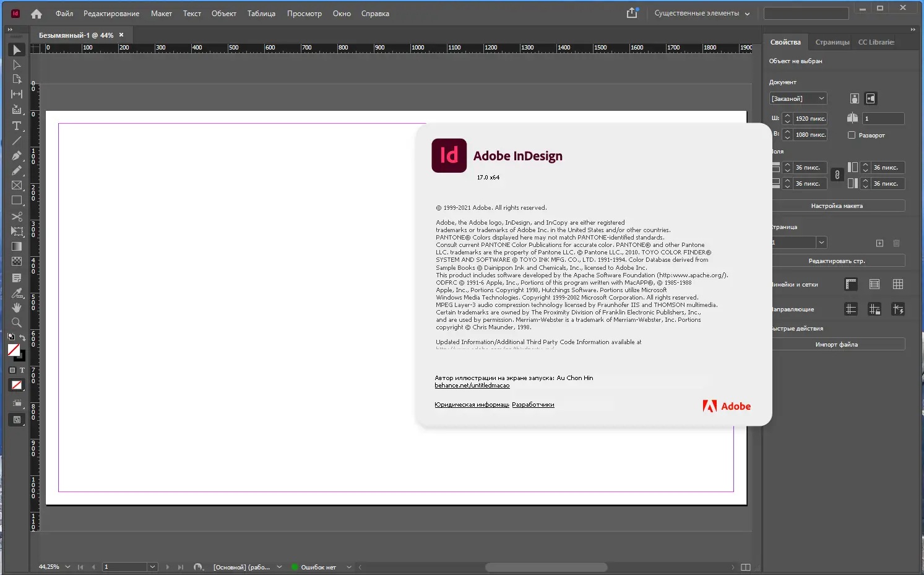The height and width of the screenshot is (575, 924).
Task: Toggle smart guides in Направляющие section
Action: pos(898,309)
